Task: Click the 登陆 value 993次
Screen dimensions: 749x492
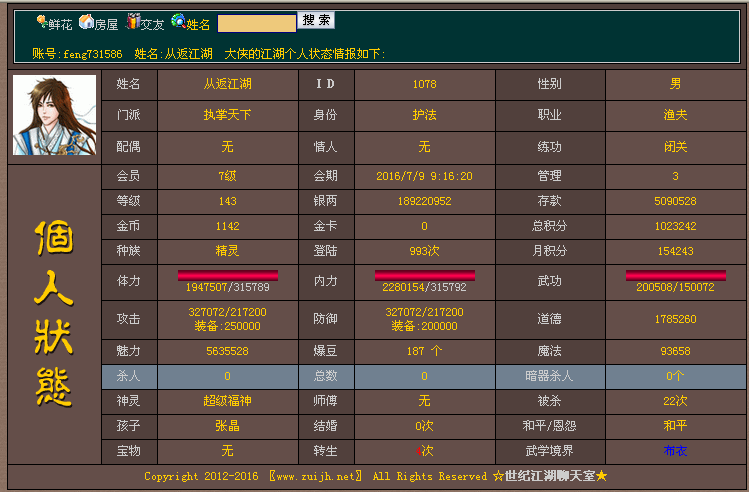Action: [425, 251]
